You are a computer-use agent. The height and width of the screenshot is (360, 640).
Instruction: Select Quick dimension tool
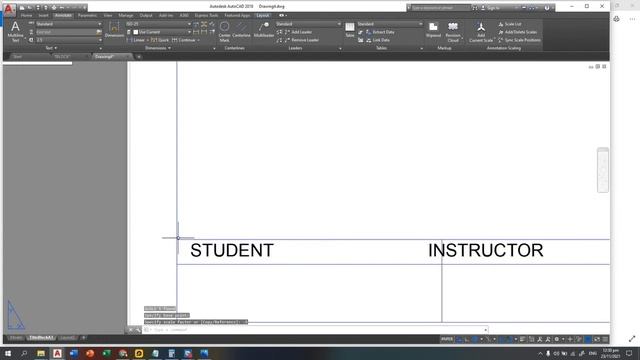pyautogui.click(x=160, y=40)
